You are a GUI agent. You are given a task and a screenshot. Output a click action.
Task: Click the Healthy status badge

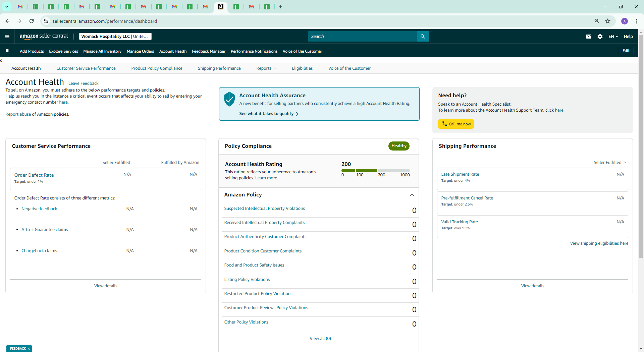[x=399, y=146]
